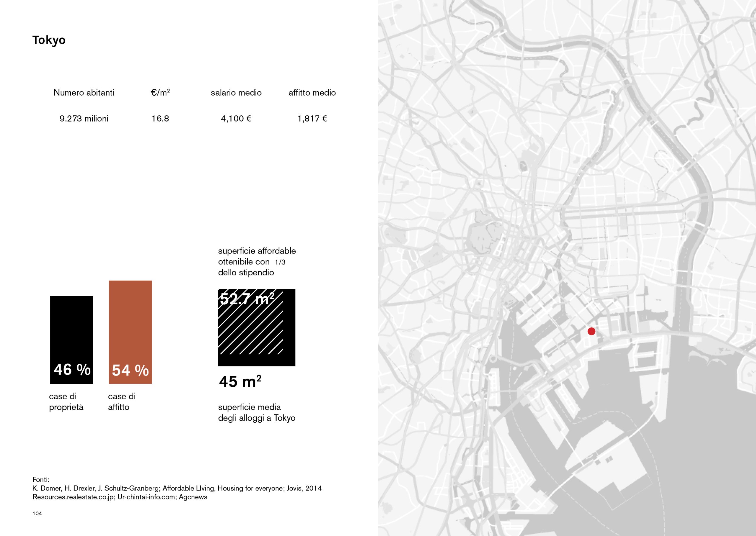Image resolution: width=756 pixels, height=536 pixels.
Task: Click the red location dot on map
Action: [x=591, y=331]
